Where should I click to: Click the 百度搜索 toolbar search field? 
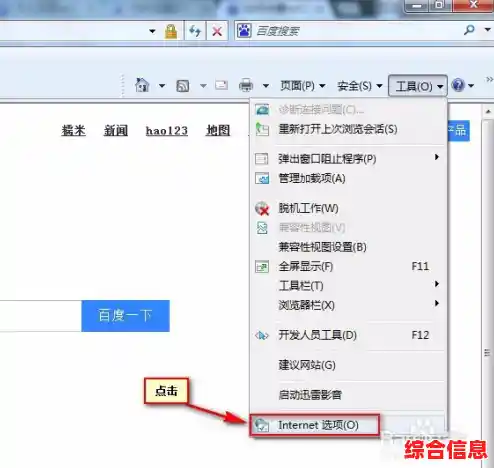click(x=358, y=31)
